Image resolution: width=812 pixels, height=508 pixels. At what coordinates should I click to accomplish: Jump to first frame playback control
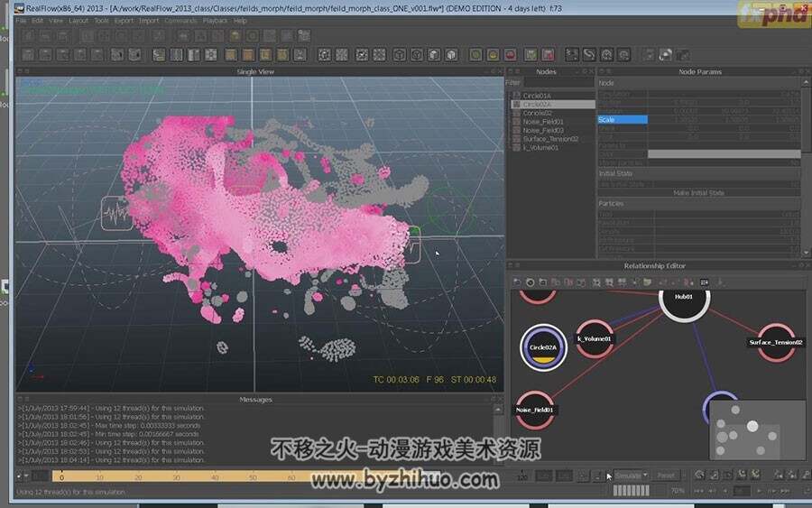pyautogui.click(x=699, y=490)
